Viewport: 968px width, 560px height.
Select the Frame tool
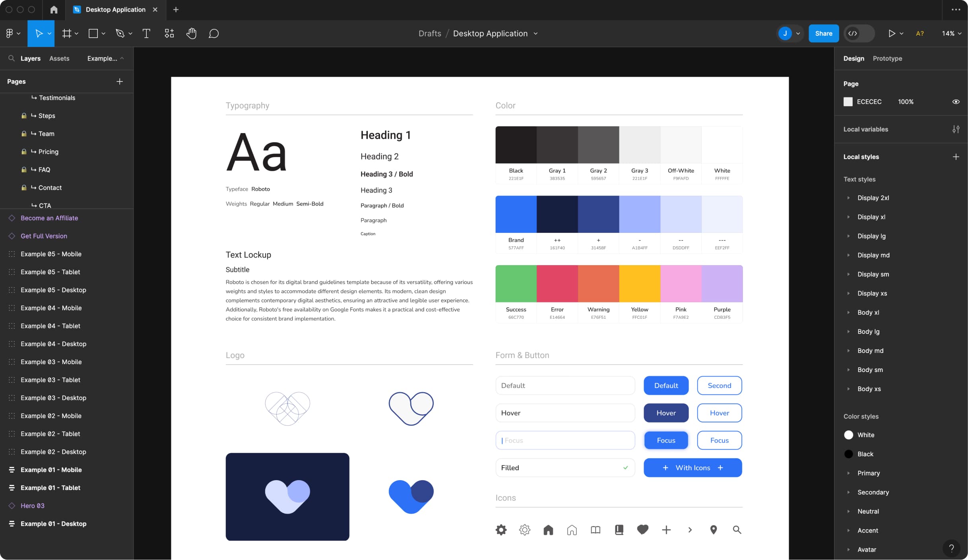[x=66, y=33]
